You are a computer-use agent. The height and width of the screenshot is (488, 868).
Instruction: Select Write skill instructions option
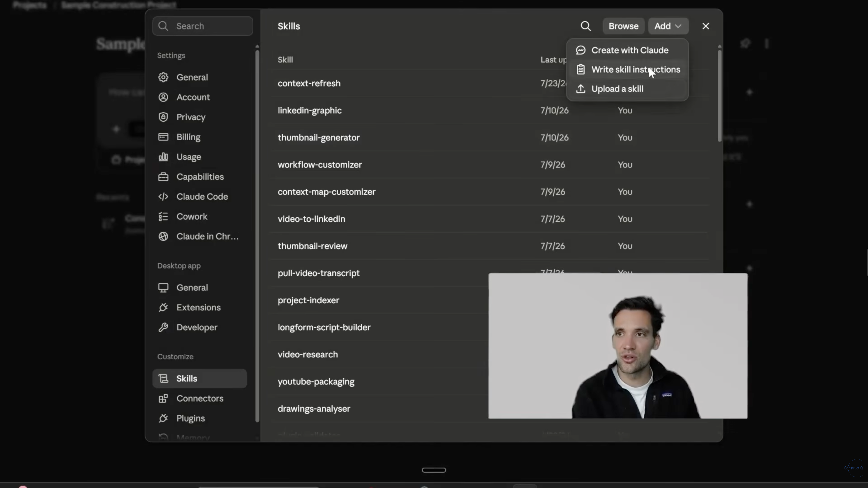[627, 69]
